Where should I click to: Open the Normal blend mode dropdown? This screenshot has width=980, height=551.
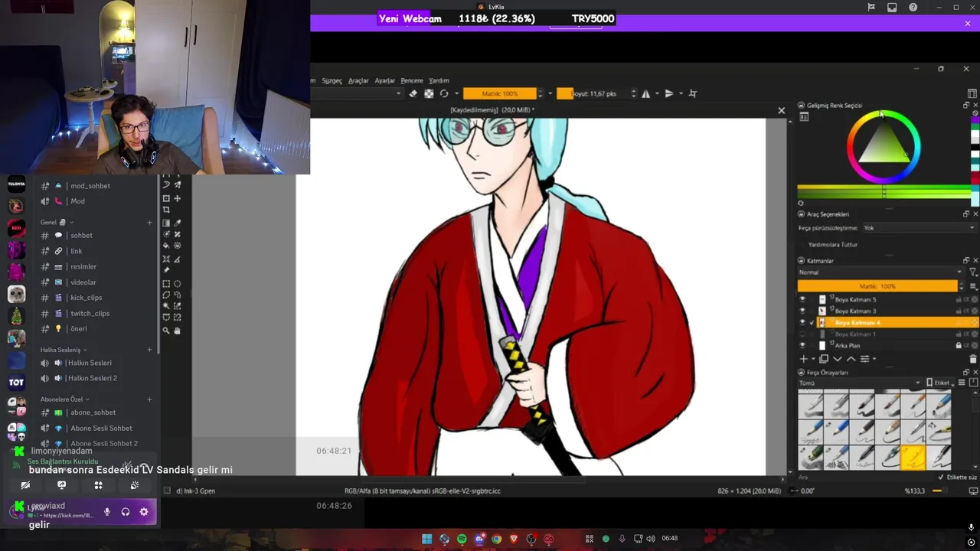click(x=880, y=272)
